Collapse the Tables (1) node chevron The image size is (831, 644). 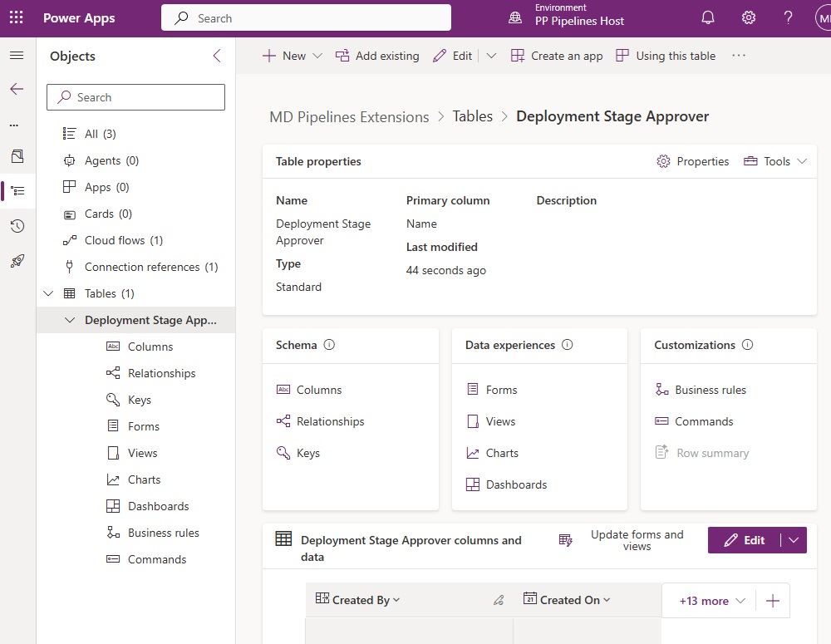click(48, 293)
